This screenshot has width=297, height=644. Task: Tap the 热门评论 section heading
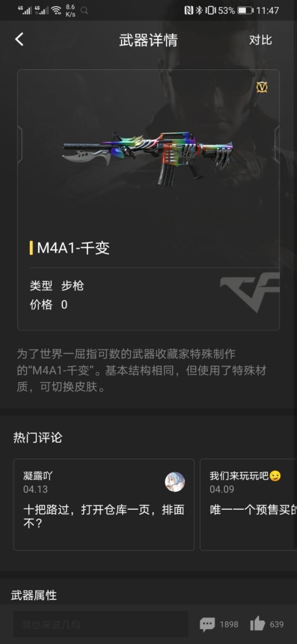38,438
